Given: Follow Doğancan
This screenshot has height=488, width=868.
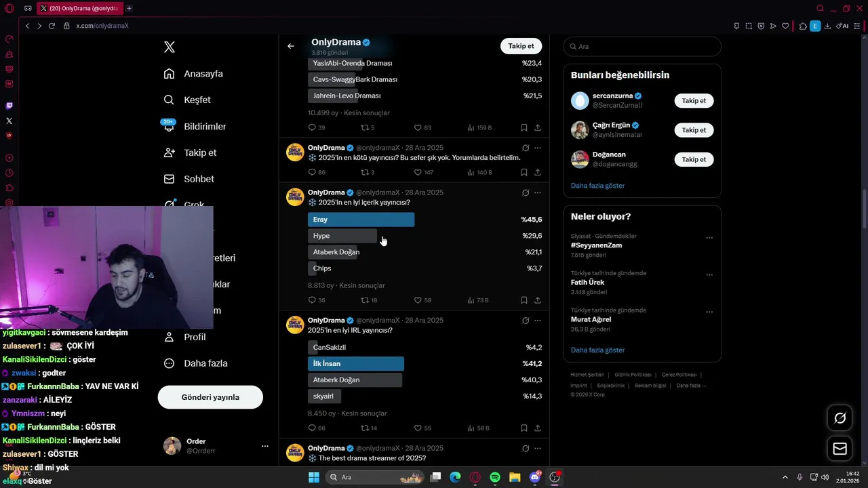Looking at the screenshot, I should click(x=694, y=159).
